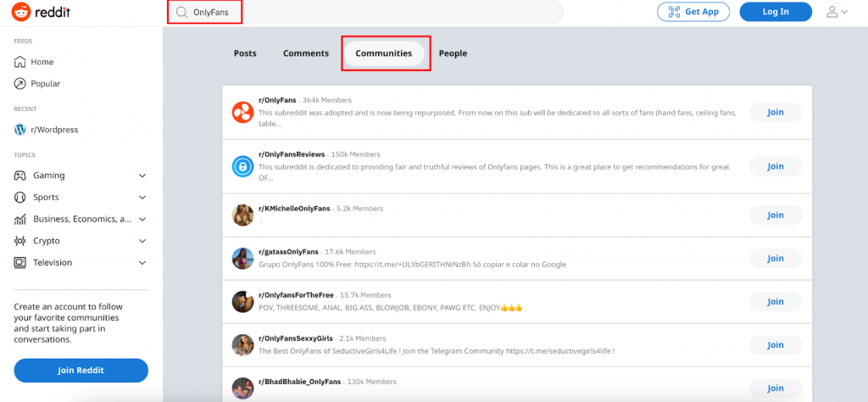Click the Join Reddit button
This screenshot has width=868, height=402.
(x=81, y=371)
